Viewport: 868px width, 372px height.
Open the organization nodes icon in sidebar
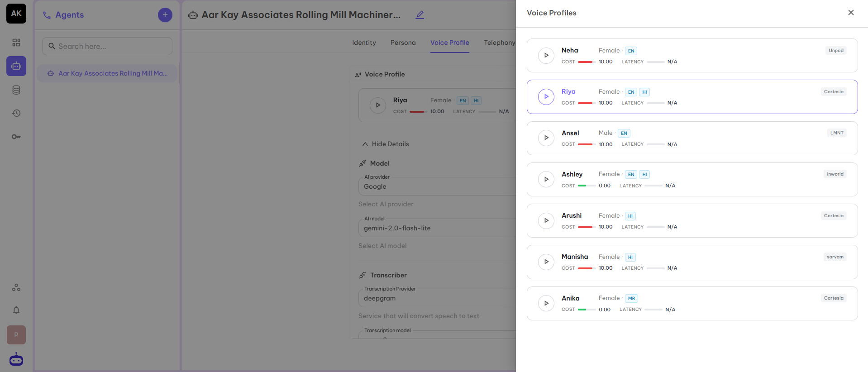point(16,287)
